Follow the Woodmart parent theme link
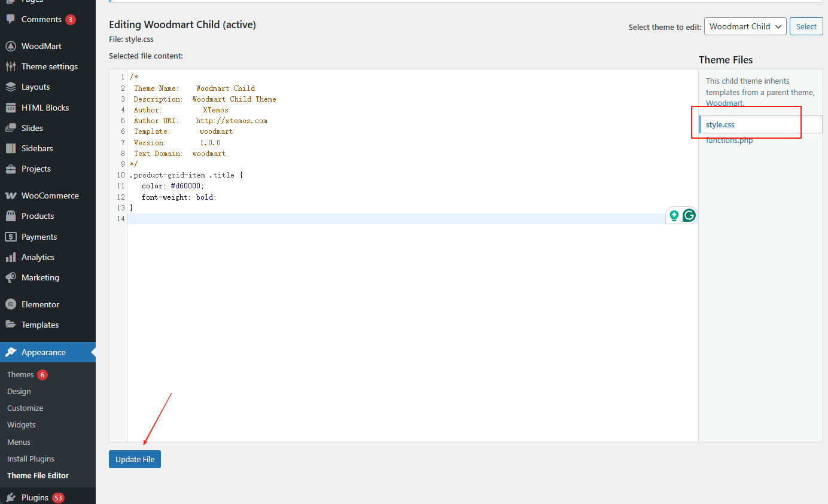The height and width of the screenshot is (504, 828). tap(724, 103)
